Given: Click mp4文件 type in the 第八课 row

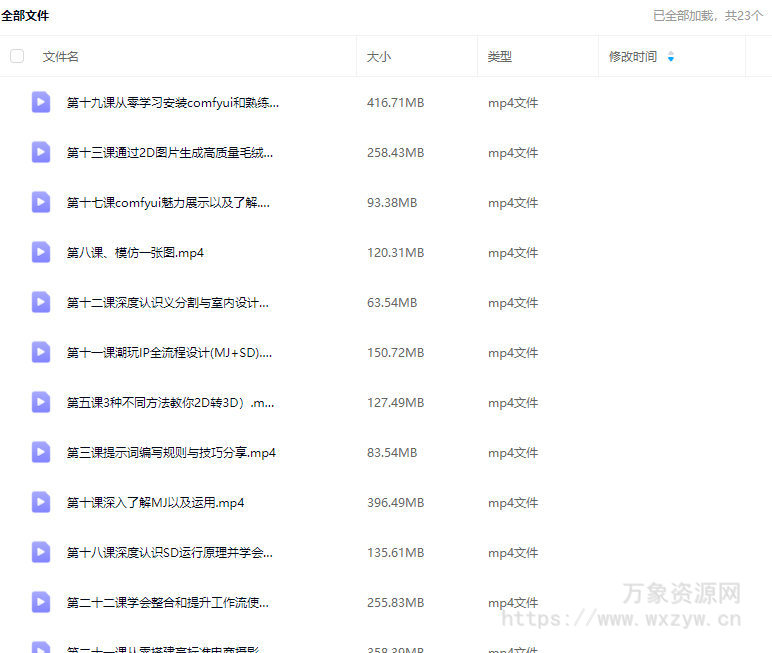Looking at the screenshot, I should (513, 253).
